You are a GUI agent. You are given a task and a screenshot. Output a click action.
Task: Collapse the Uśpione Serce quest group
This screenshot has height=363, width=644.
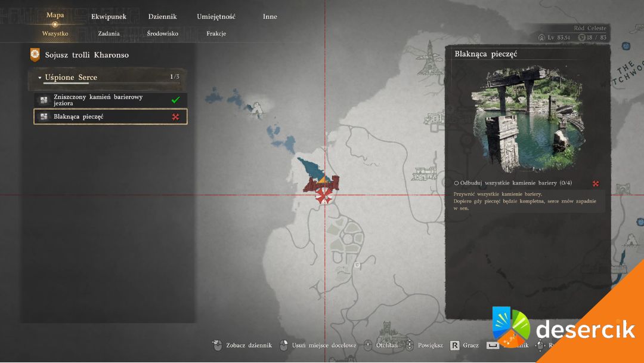[40, 78]
